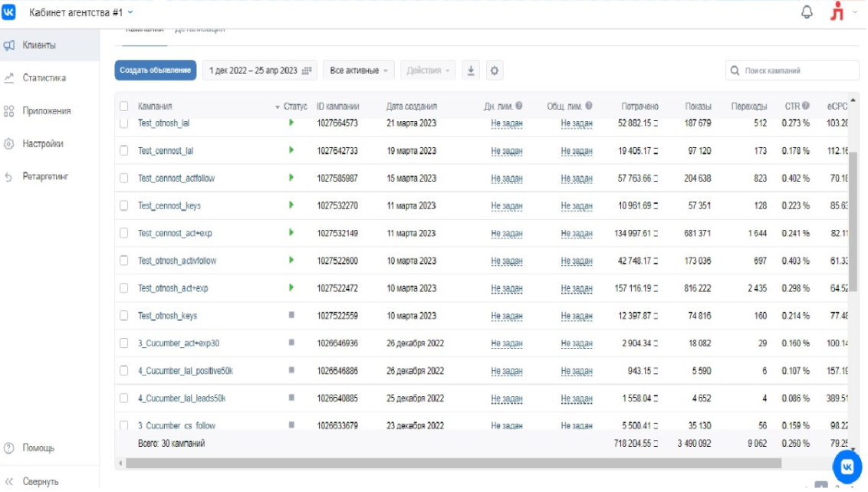868x492 pixels.
Task: Click the Поиск кампаний search field
Action: (793, 71)
